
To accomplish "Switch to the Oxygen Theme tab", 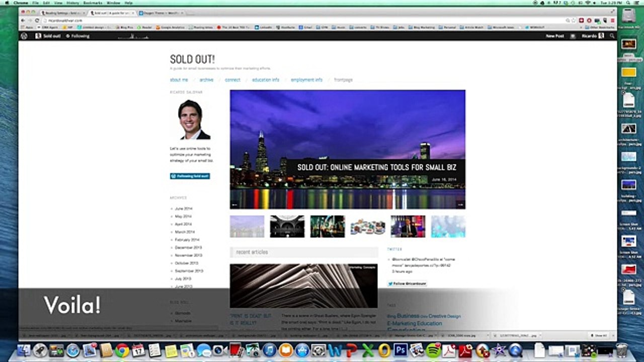I will pyautogui.click(x=160, y=13).
